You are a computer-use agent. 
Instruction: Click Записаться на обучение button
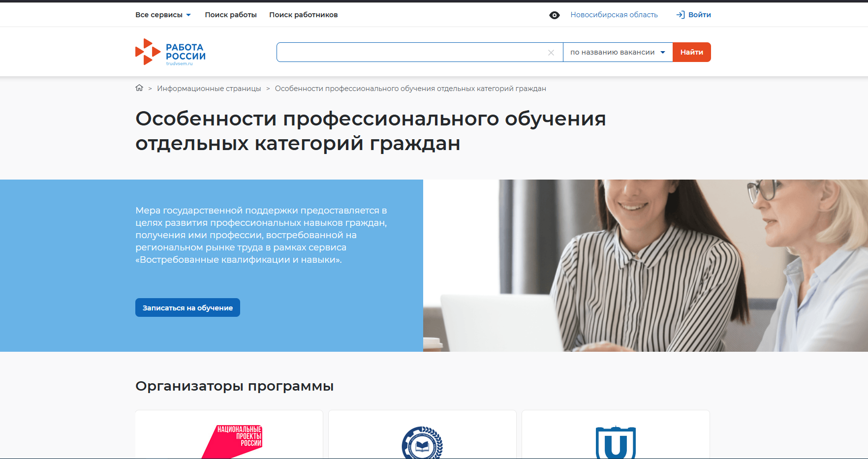click(x=187, y=307)
